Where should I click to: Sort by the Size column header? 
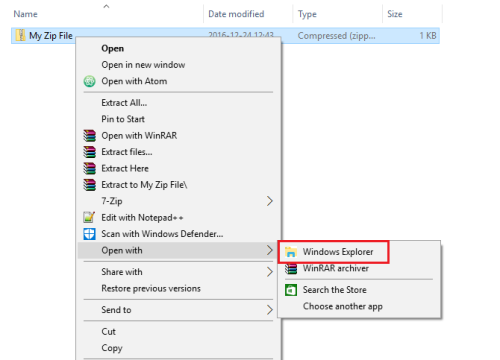395,14
